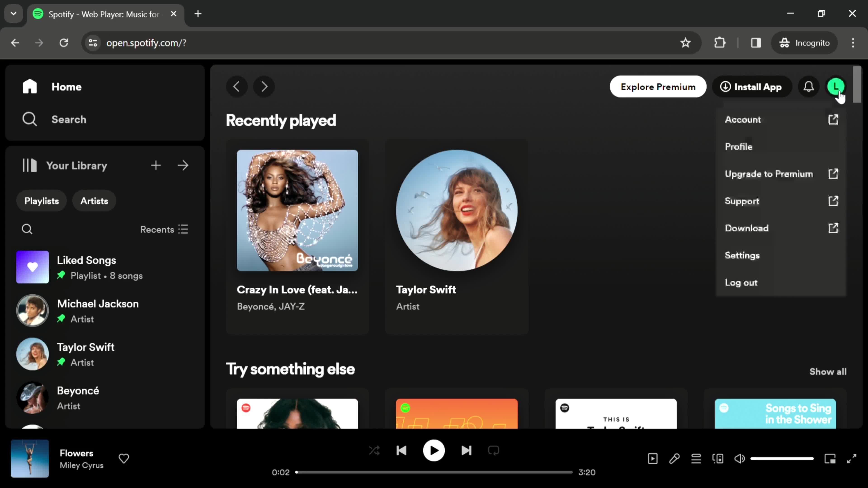Open the Flowers song title link

[76, 453]
